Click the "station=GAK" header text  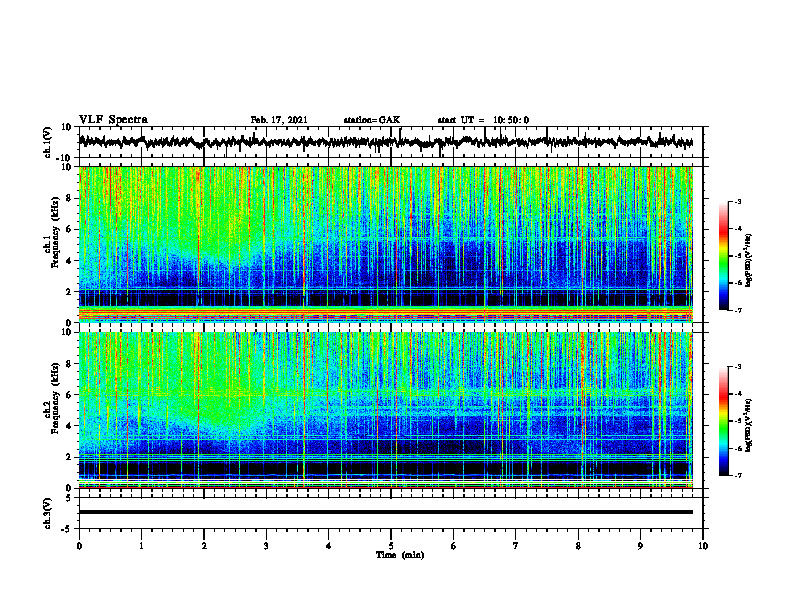(x=372, y=120)
